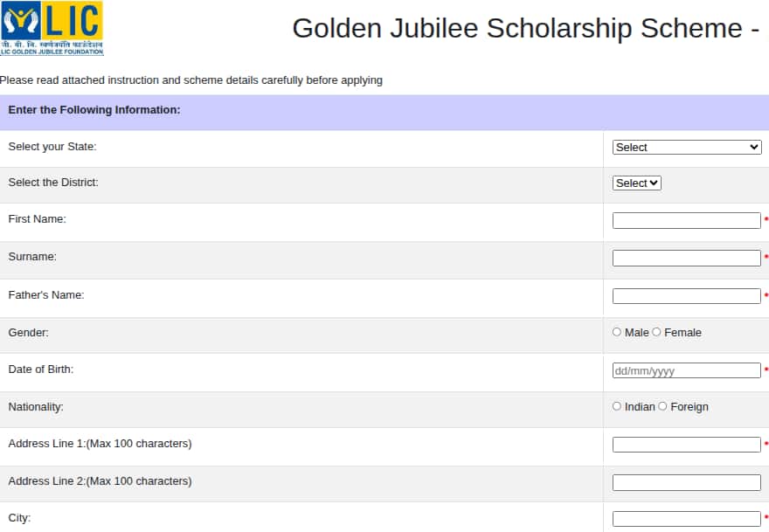Viewport: 769px width, 532px height.
Task: Click the Address Line 2 input field
Action: (687, 482)
